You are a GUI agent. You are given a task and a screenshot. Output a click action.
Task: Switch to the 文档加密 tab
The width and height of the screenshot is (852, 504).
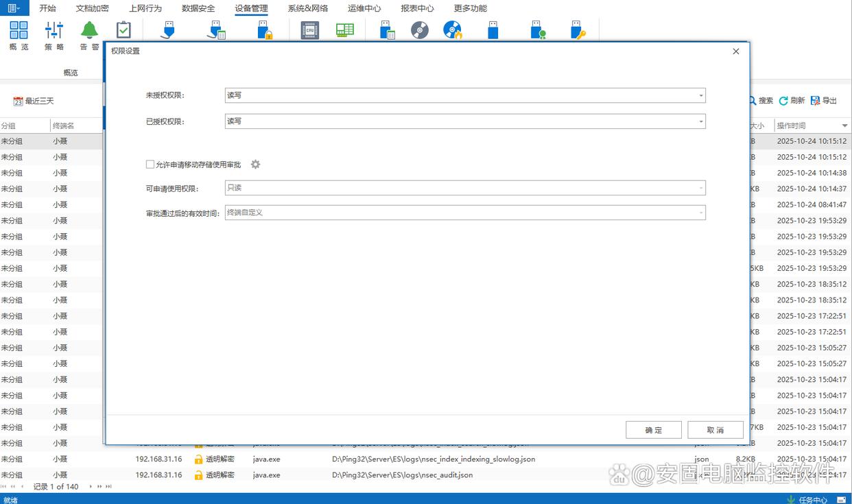point(92,8)
